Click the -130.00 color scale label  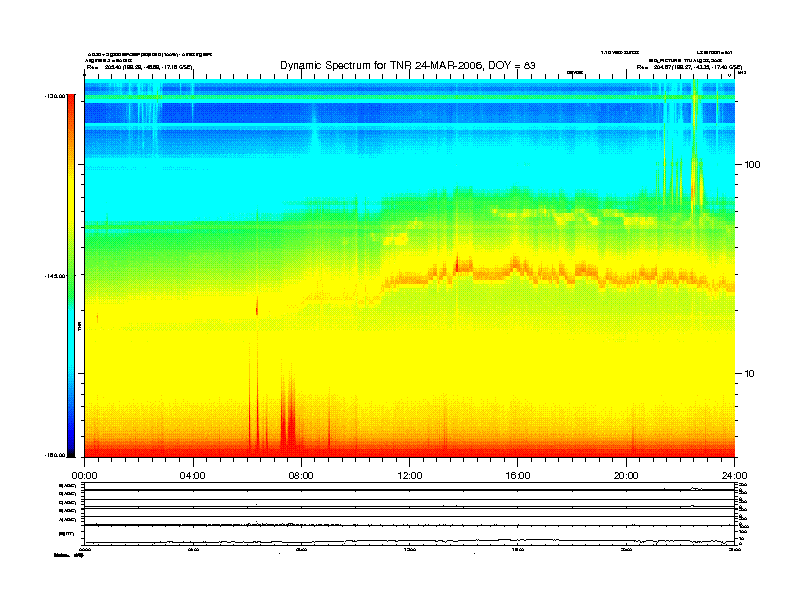(55, 95)
